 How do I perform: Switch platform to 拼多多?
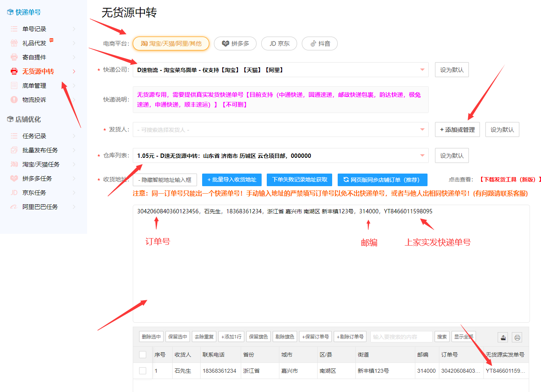point(235,43)
